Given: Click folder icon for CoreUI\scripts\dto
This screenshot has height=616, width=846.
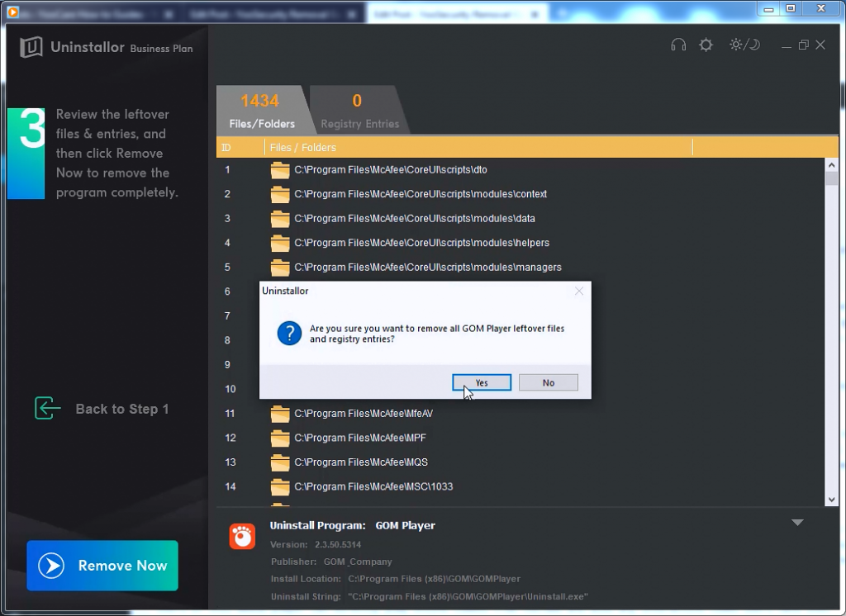Looking at the screenshot, I should tap(280, 170).
